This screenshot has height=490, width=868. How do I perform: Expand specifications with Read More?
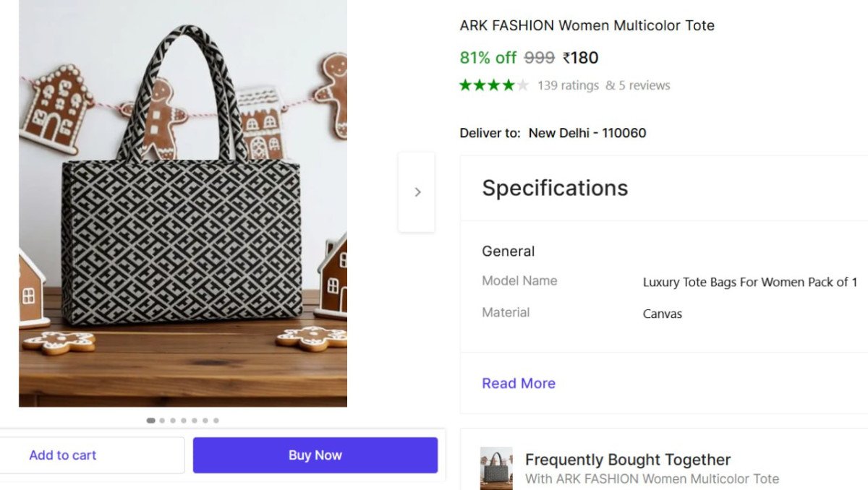pos(519,383)
